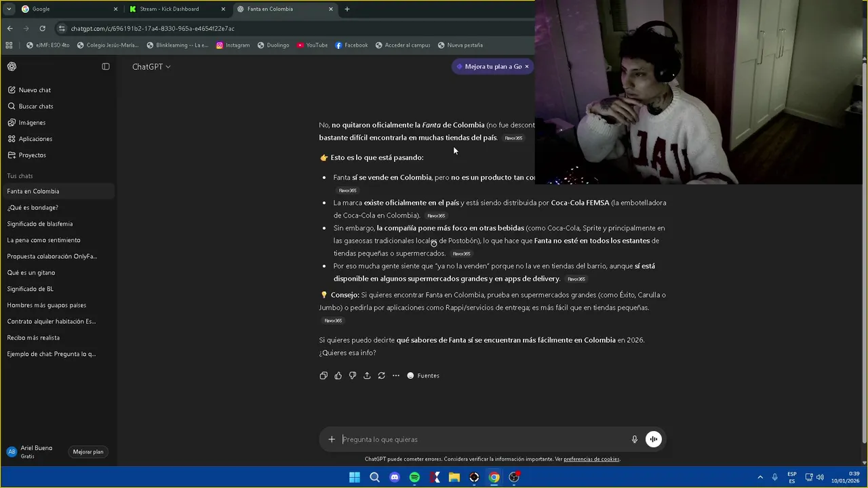Open chat "¿Qué es bondage?"

58,207
